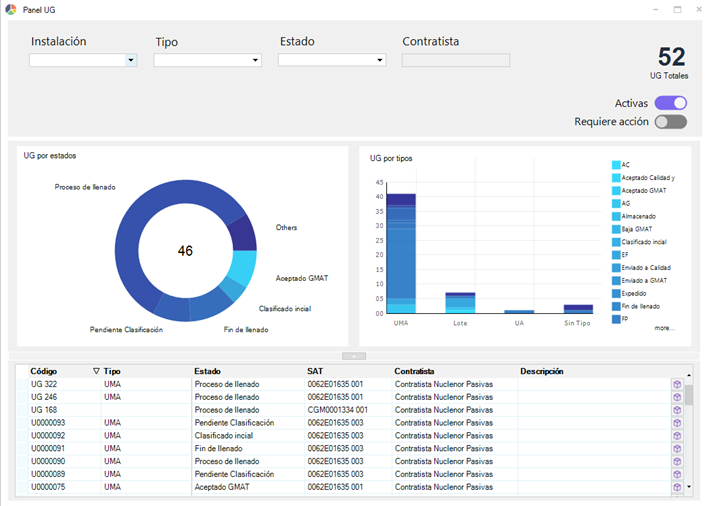Disable the Activas toggle switch
This screenshot has height=506, width=709.
(670, 103)
